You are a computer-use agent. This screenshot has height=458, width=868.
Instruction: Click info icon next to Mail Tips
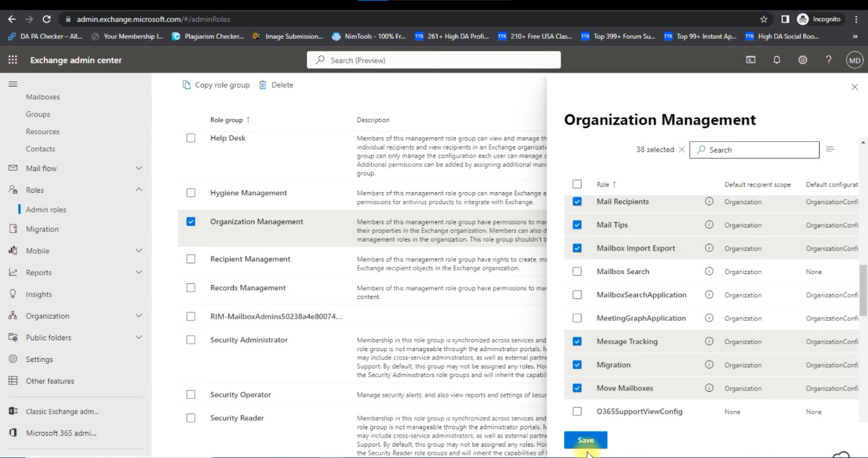pyautogui.click(x=709, y=225)
